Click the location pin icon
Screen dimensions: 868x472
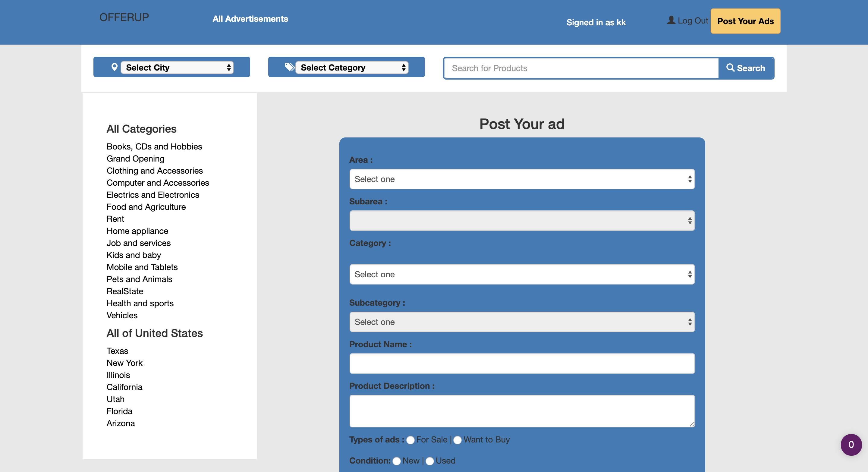[x=115, y=67]
